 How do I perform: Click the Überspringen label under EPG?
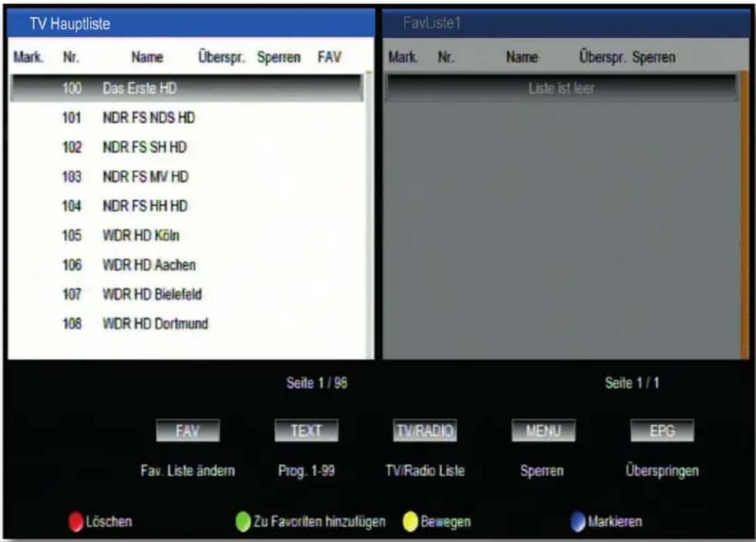point(662,471)
